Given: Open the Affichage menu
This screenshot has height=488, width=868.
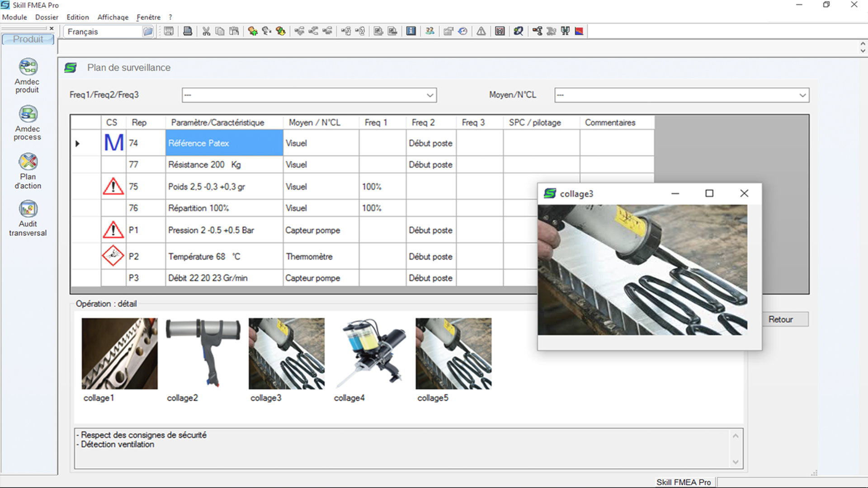Looking at the screenshot, I should [113, 17].
